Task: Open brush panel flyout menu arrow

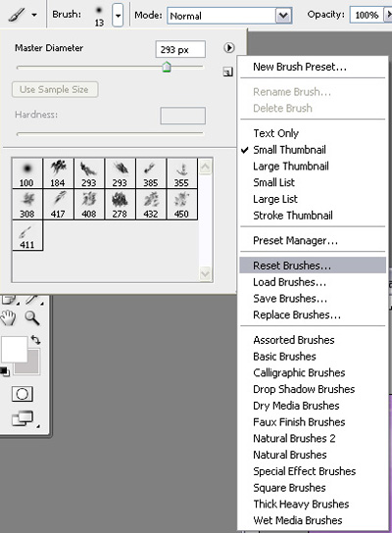Action: pos(229,48)
